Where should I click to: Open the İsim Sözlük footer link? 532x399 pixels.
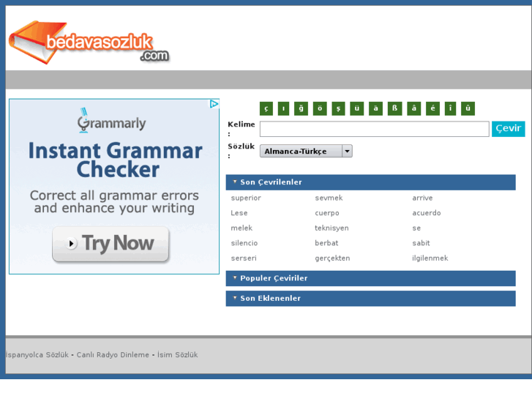(177, 355)
